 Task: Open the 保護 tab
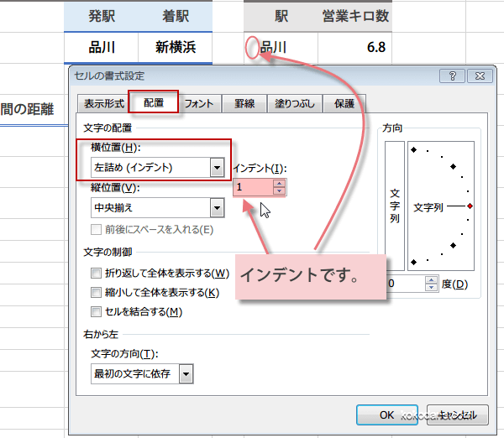pos(344,103)
